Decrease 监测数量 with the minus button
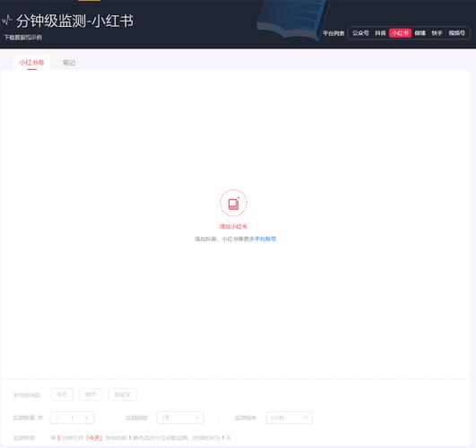The width and height of the screenshot is (476, 448). 57,418
